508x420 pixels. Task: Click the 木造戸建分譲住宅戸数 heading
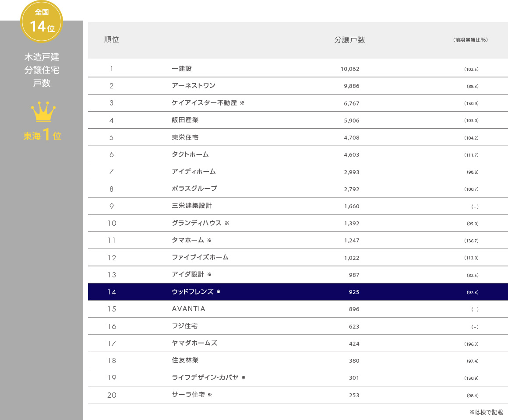point(42,70)
